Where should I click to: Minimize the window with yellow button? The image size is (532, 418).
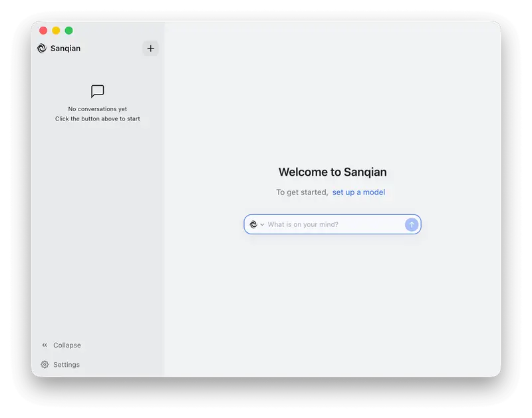[56, 31]
